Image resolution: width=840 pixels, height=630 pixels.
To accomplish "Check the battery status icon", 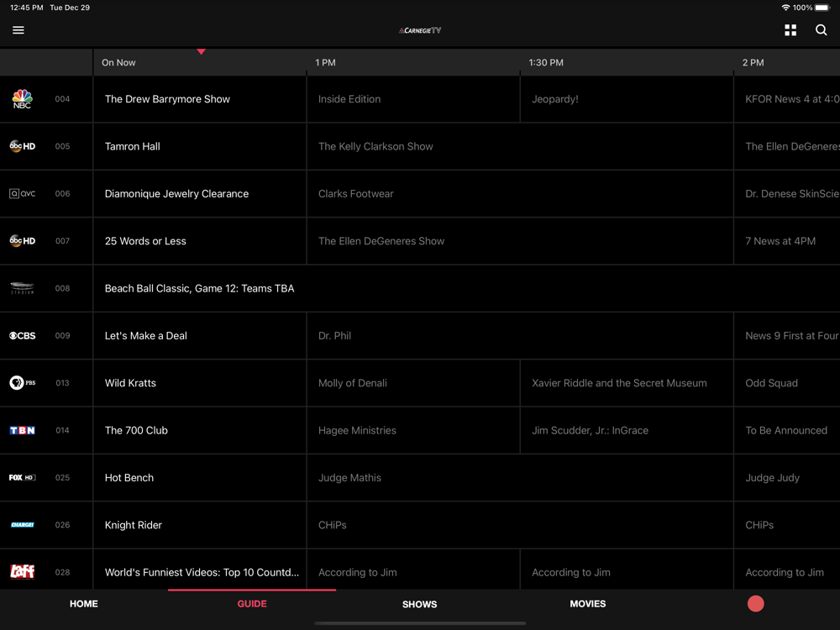I will (822, 8).
